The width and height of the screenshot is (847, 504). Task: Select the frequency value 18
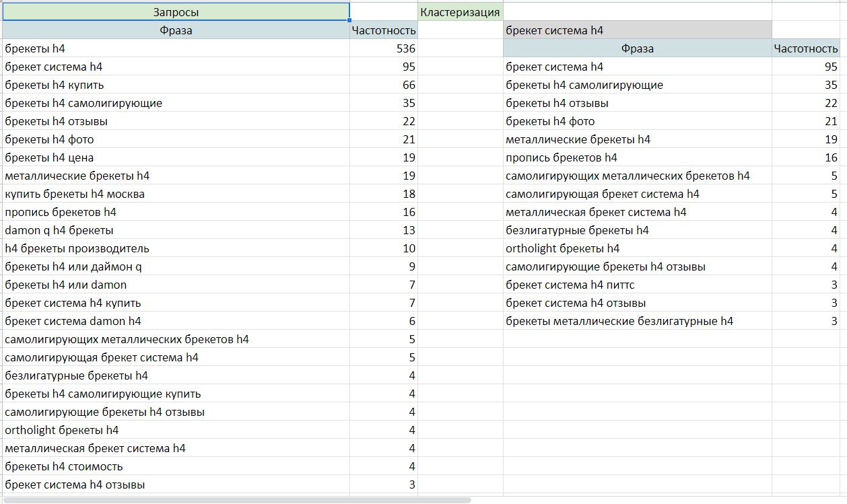tap(384, 194)
